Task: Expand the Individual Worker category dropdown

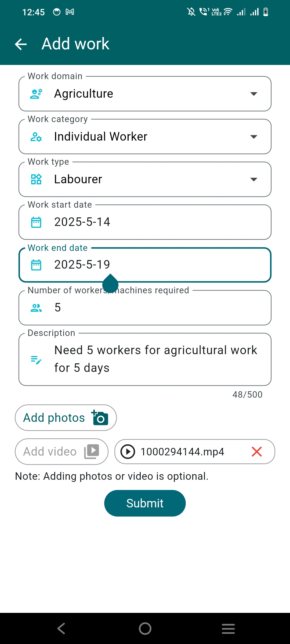Action: tap(254, 137)
